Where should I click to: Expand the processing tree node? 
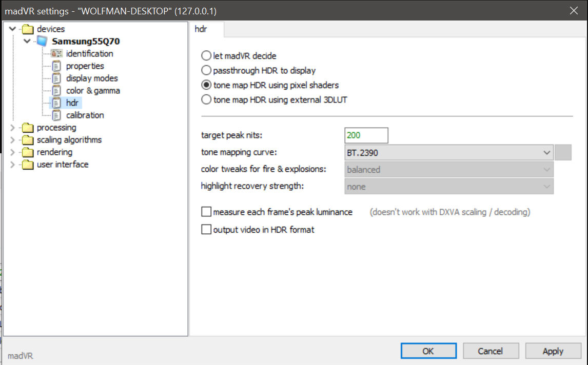click(12, 128)
